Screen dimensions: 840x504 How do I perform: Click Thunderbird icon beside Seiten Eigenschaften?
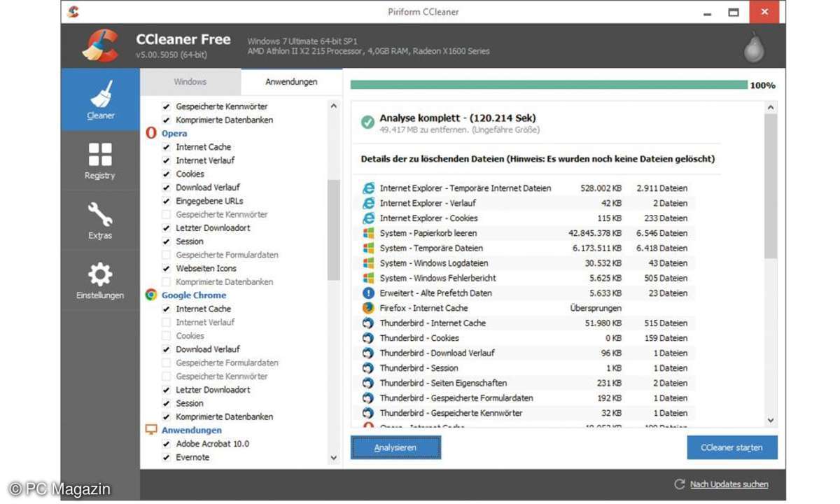tap(368, 383)
